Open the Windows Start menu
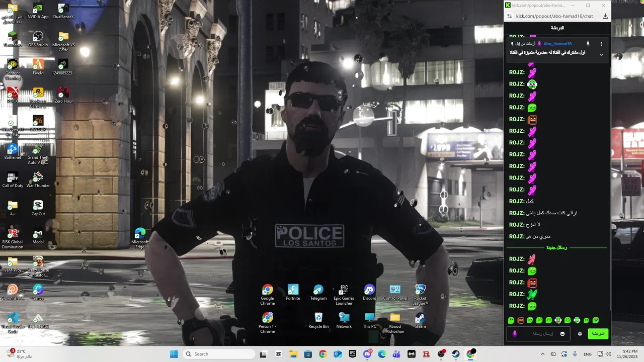Screen dimensions: 644x362 click(174, 354)
